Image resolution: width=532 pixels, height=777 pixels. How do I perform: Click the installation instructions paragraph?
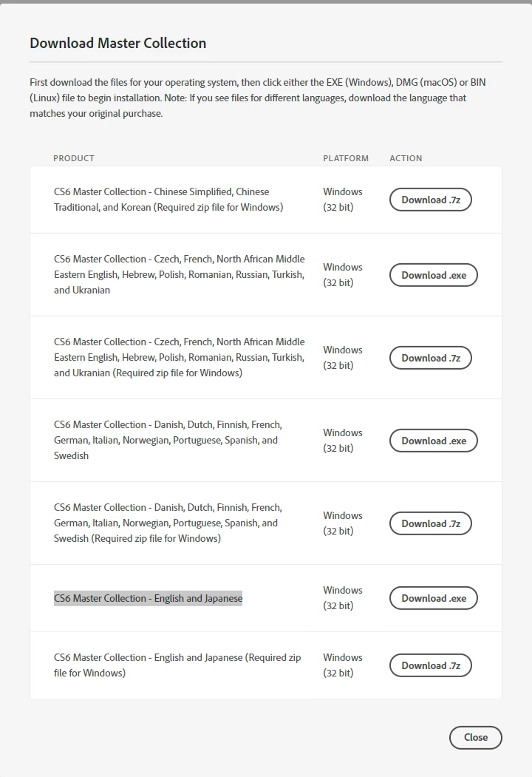click(x=259, y=97)
